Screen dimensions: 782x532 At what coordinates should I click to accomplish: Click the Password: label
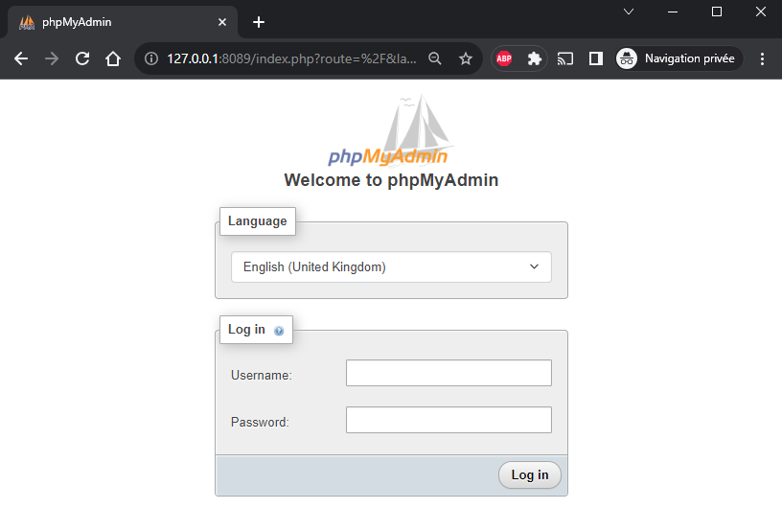pos(260,422)
